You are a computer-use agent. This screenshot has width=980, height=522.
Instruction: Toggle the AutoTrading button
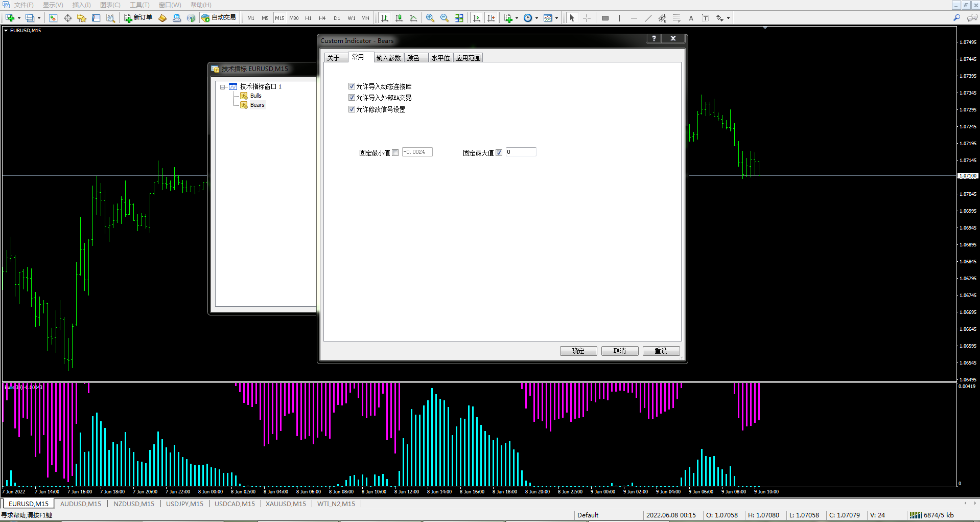tap(219, 18)
